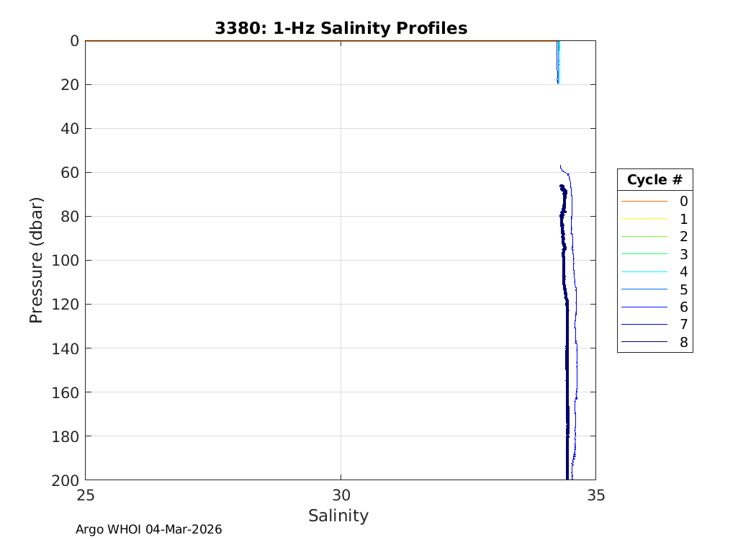Viewport: 756px width, 540px height.
Task: Click legend label number 1
Action: (x=683, y=219)
